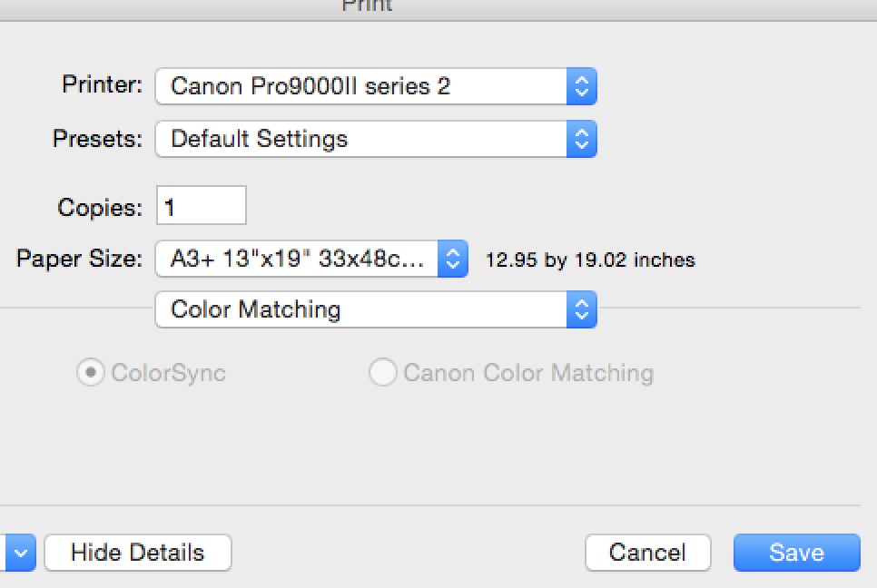Click the blue chevron on the Presets selector
The height and width of the screenshot is (588, 877).
[x=581, y=139]
